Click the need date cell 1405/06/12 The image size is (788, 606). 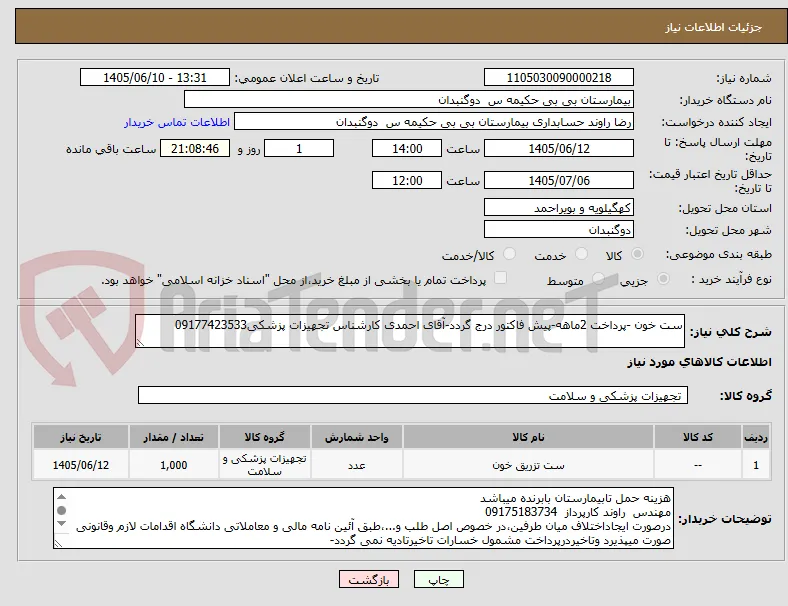81,465
